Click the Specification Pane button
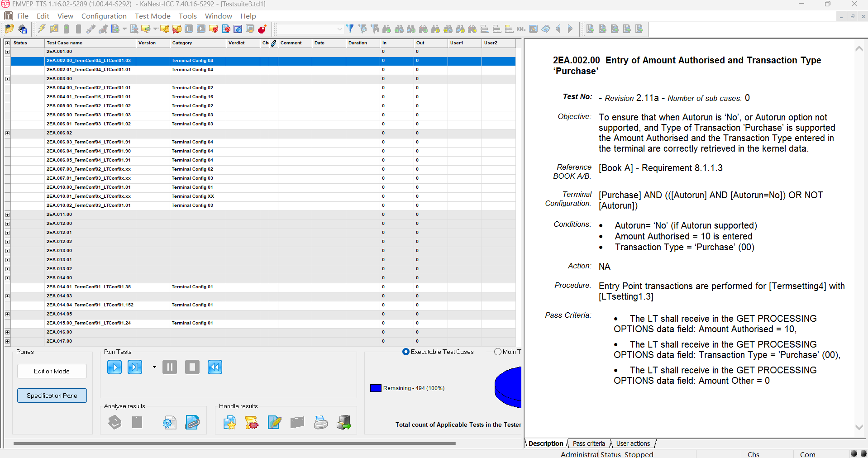868x458 pixels. coord(52,396)
